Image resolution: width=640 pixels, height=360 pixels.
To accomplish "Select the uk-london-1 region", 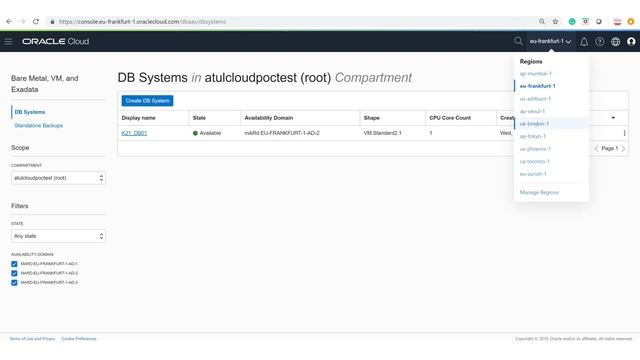I will click(534, 124).
